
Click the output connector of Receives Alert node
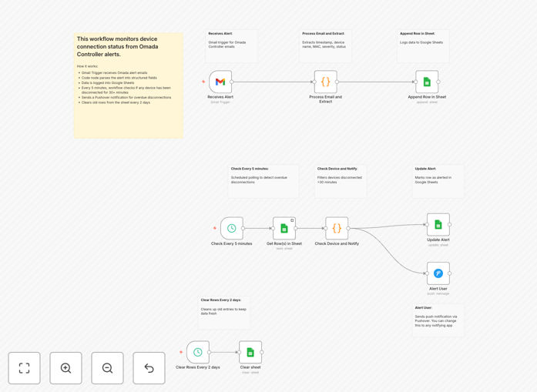(x=232, y=82)
